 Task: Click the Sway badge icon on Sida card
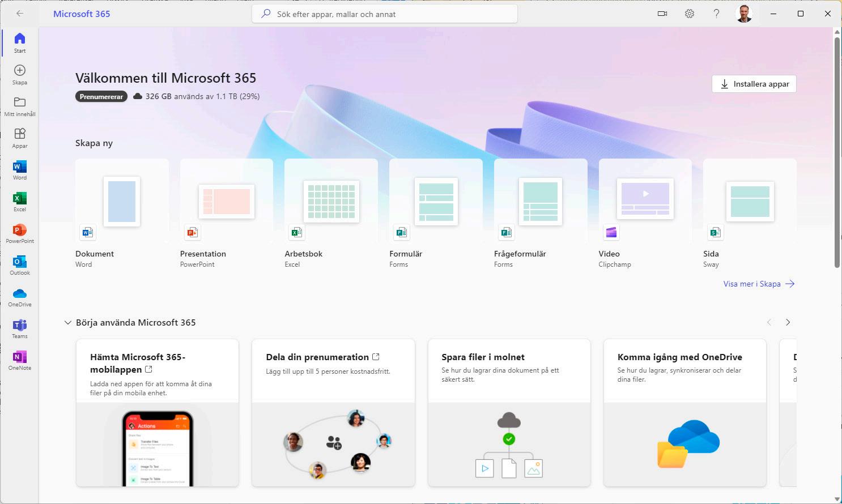(x=715, y=232)
